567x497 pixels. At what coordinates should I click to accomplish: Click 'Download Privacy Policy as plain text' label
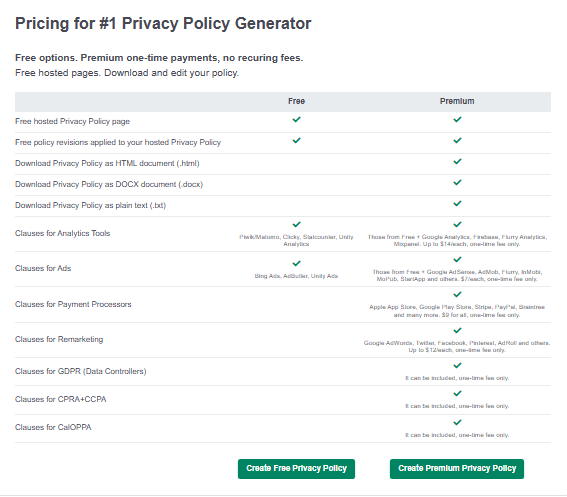coord(90,205)
